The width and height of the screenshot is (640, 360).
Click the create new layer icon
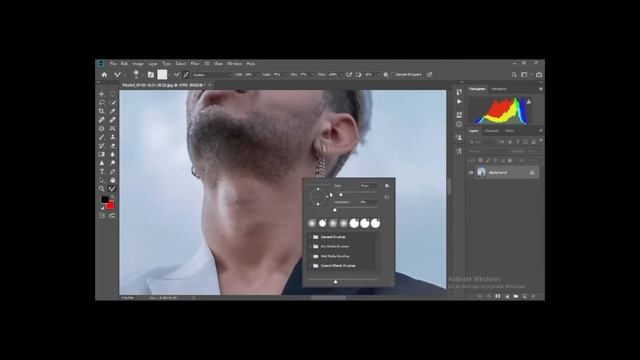coord(525,296)
